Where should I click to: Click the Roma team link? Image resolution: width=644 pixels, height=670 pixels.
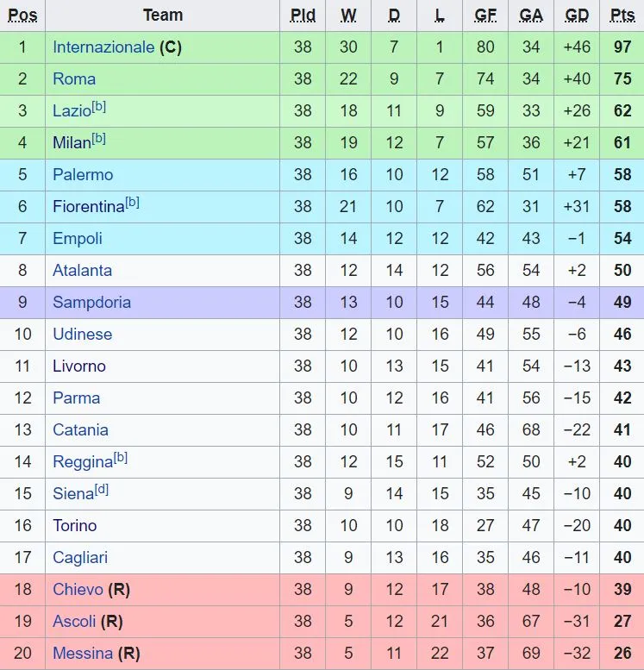[x=74, y=79]
